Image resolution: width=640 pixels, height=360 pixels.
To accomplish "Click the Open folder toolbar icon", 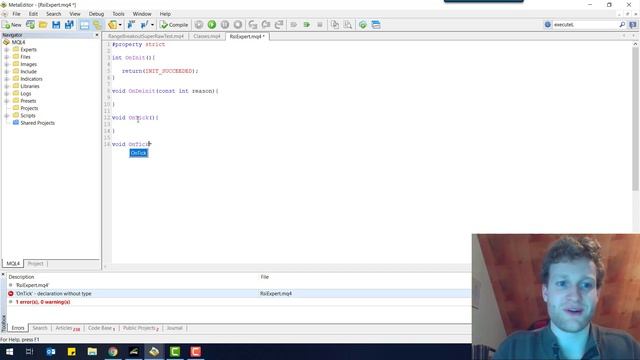I will click(43, 25).
